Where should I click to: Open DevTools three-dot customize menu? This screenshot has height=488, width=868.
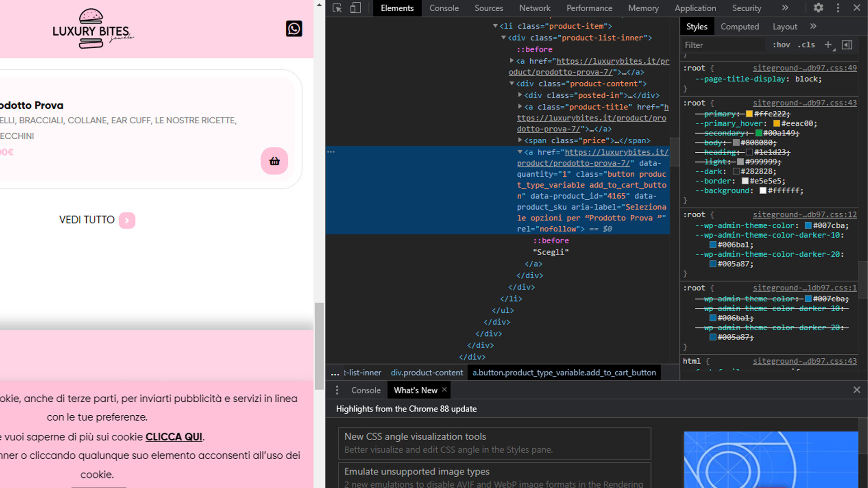pos(838,8)
